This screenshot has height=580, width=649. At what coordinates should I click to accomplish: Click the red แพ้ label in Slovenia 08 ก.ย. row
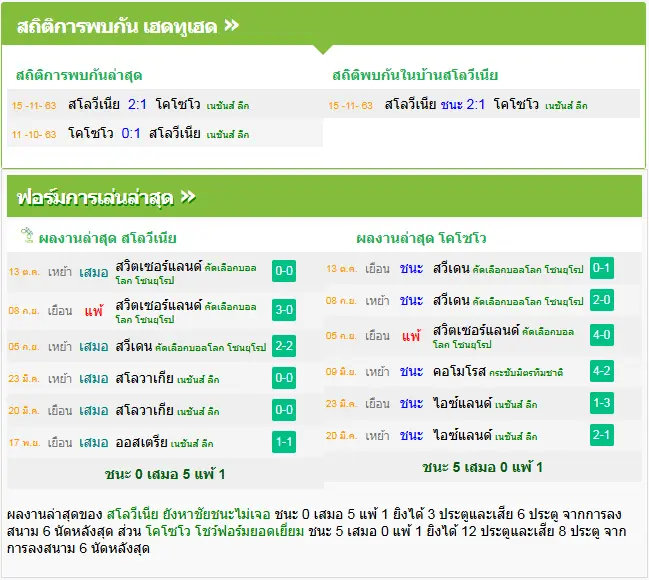click(94, 310)
